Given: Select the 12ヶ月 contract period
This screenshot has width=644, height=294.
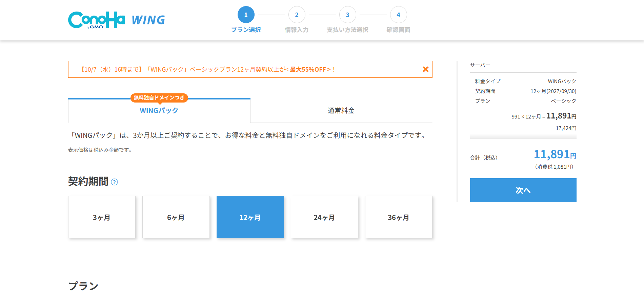Looking at the screenshot, I should click(x=250, y=217).
